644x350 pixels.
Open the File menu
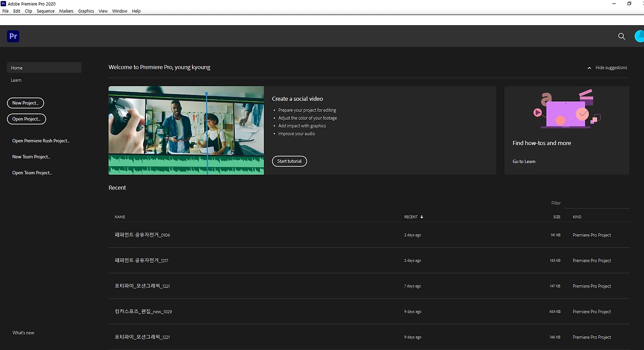click(6, 11)
